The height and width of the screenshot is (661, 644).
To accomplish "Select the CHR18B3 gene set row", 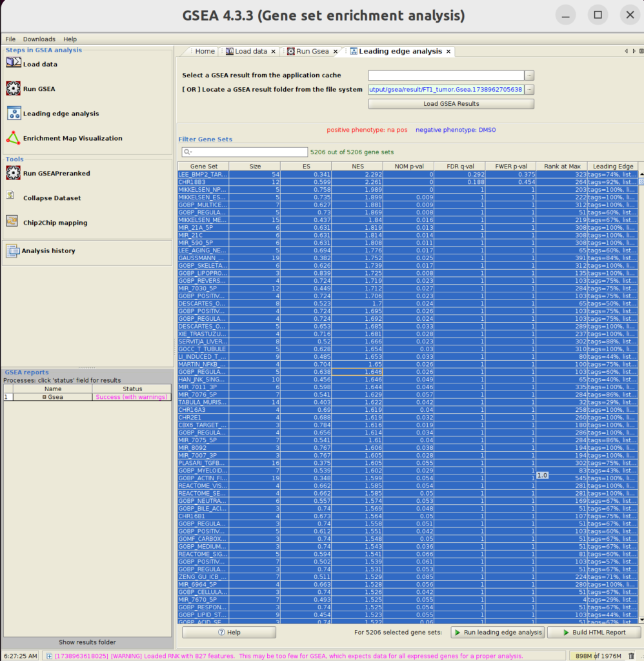I will pos(408,182).
